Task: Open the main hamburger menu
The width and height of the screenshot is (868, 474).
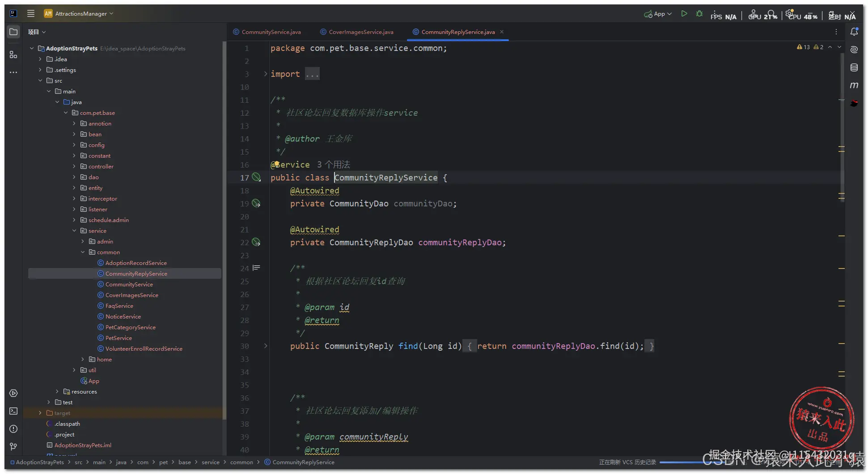Action: coord(31,13)
